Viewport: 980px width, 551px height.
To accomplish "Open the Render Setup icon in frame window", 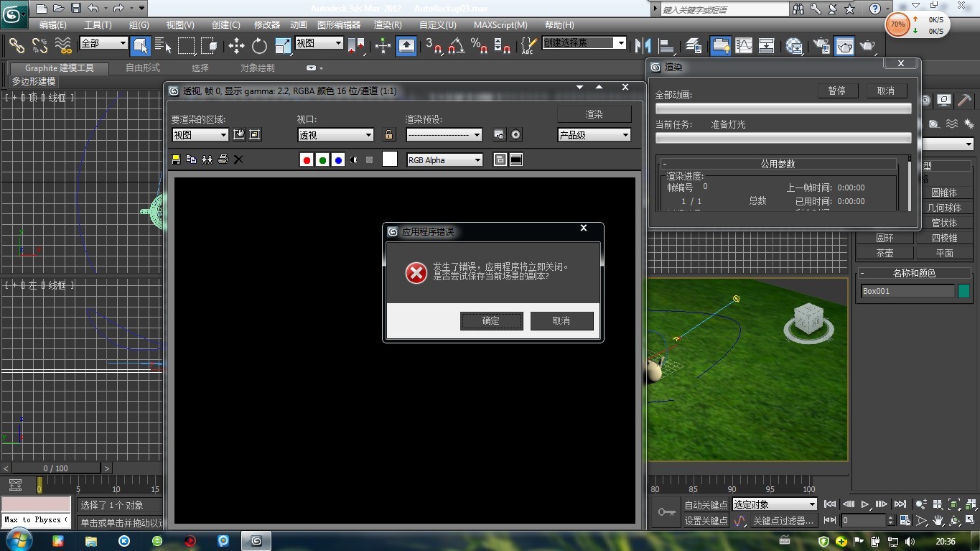I will pos(500,135).
